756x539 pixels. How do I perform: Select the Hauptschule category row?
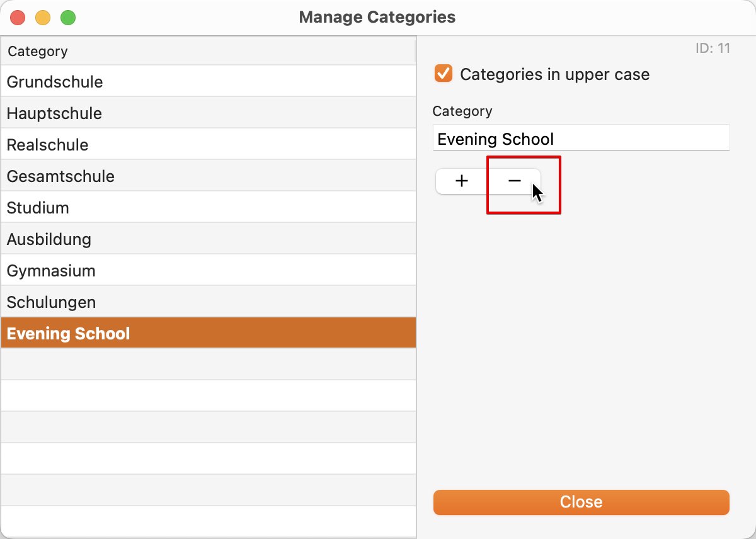coord(208,113)
